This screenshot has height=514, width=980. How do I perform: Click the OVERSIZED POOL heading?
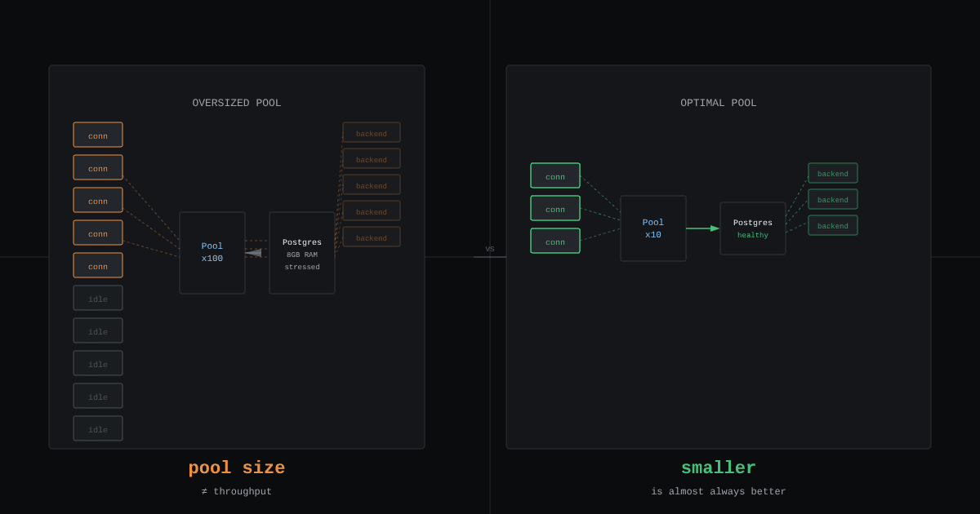(237, 104)
